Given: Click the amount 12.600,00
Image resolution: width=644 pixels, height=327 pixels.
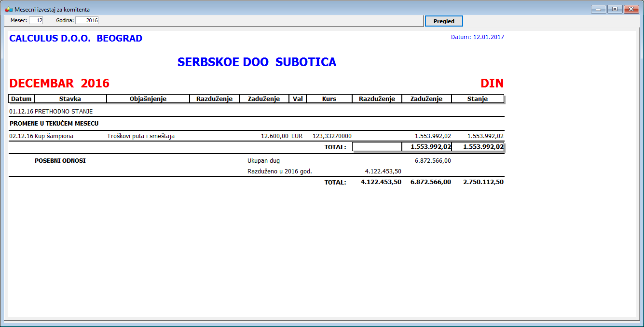Looking at the screenshot, I should point(274,136).
